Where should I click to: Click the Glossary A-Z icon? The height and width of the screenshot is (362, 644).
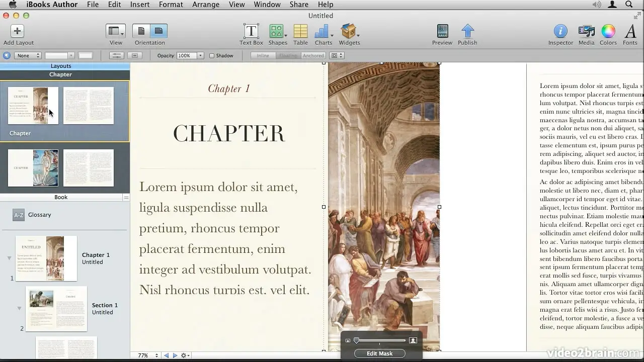[19, 215]
